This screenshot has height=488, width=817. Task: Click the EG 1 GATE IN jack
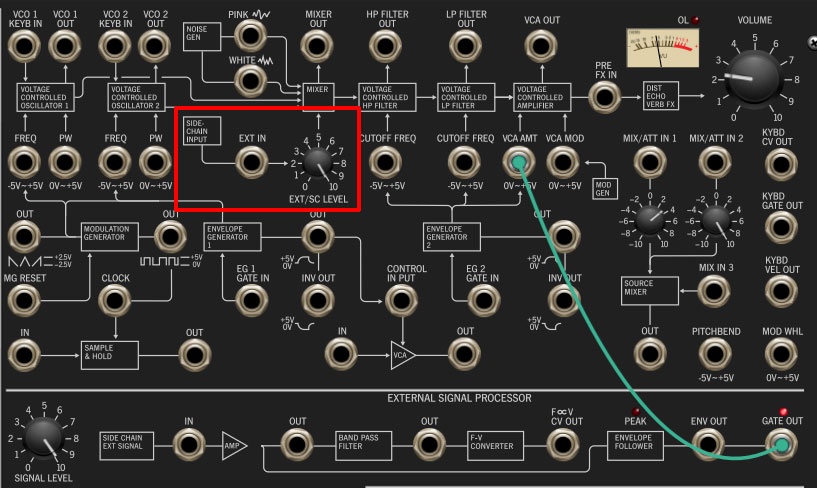pyautogui.click(x=252, y=301)
